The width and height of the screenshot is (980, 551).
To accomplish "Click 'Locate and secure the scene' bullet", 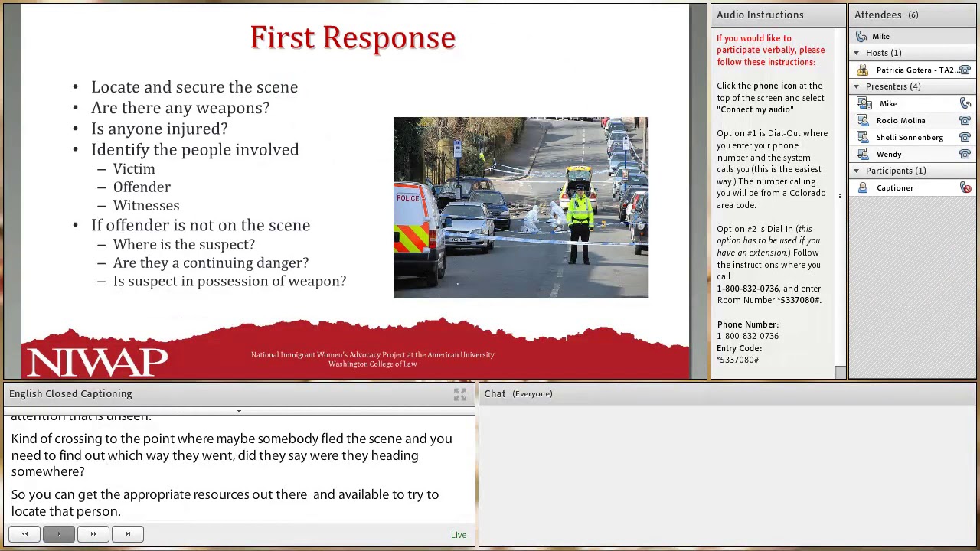I will pyautogui.click(x=194, y=87).
